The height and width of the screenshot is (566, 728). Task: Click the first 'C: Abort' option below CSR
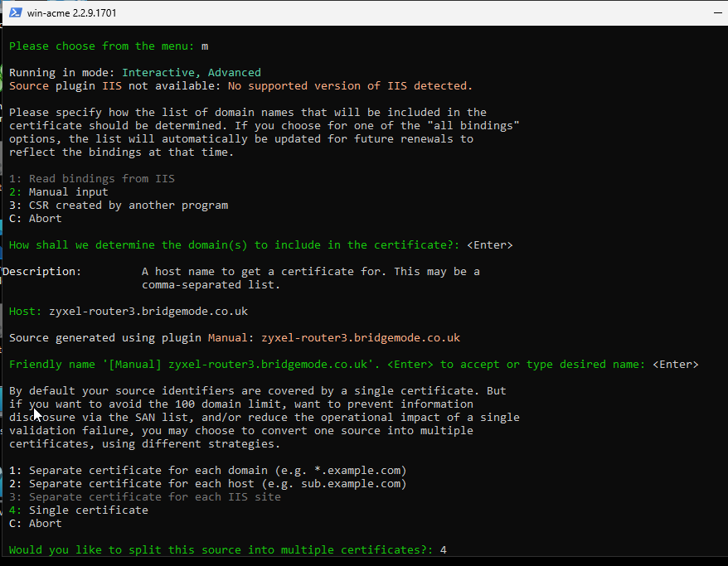pos(36,219)
